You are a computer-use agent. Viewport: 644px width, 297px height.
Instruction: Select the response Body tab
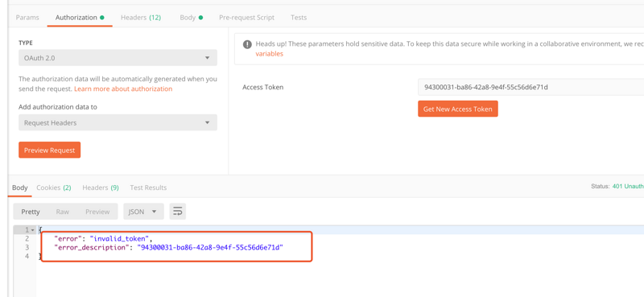pos(19,188)
